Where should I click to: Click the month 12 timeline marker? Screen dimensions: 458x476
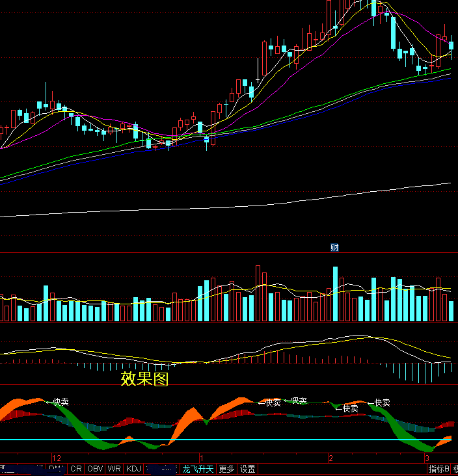(x=56, y=458)
